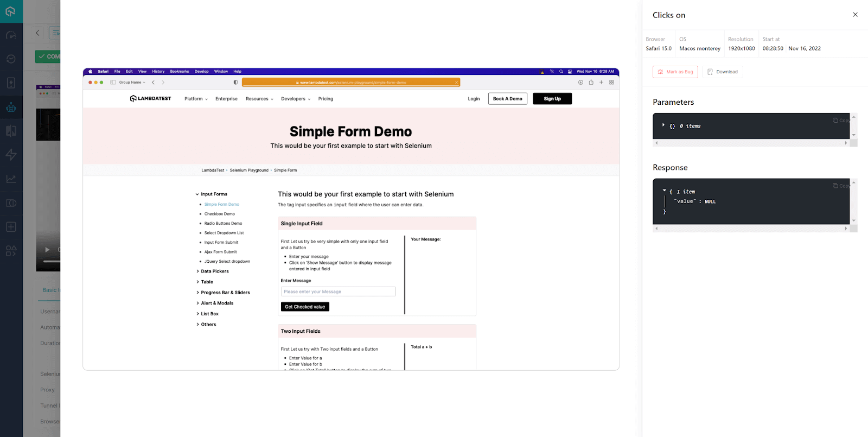Click Safari's back navigation arrow

pos(154,83)
